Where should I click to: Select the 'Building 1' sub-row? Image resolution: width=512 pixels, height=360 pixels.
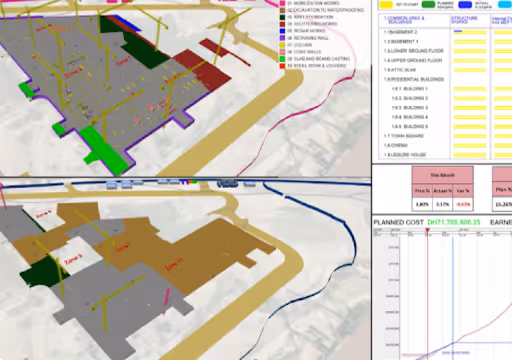coord(409,89)
